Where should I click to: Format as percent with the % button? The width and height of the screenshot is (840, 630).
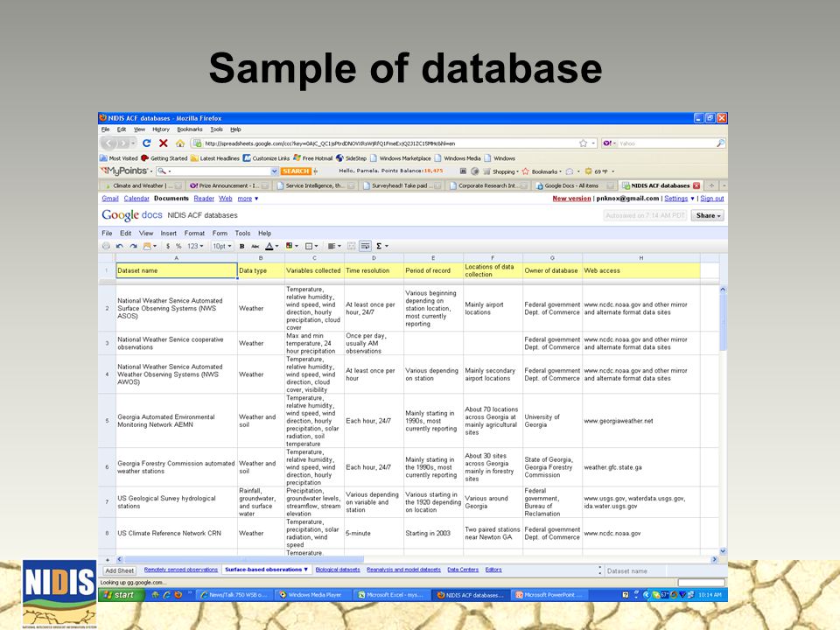coord(178,246)
